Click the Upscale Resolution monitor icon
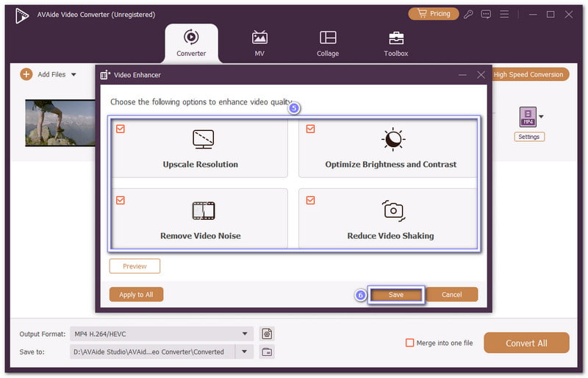The width and height of the screenshot is (588, 378). tap(203, 138)
